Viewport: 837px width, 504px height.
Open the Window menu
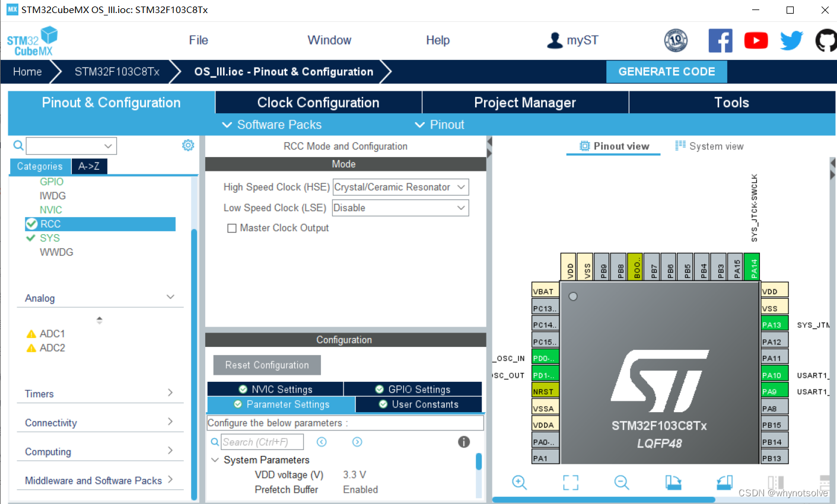pyautogui.click(x=329, y=40)
